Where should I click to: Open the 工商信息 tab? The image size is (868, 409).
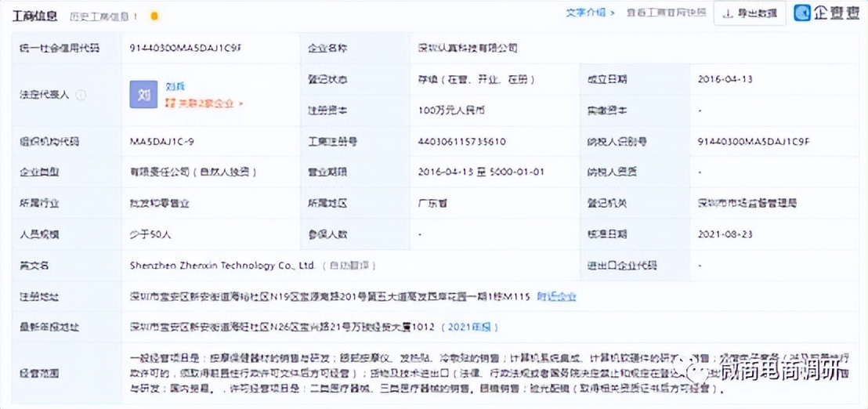coord(35,16)
